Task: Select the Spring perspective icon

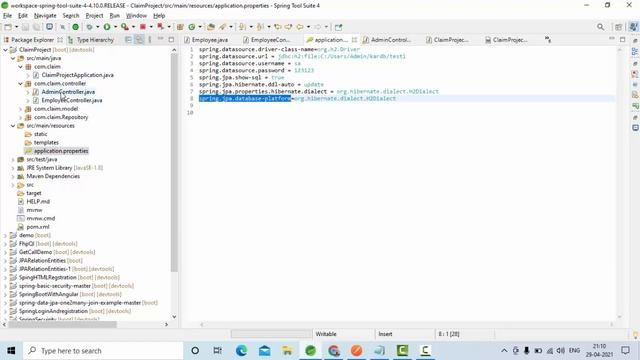Action: (x=633, y=27)
